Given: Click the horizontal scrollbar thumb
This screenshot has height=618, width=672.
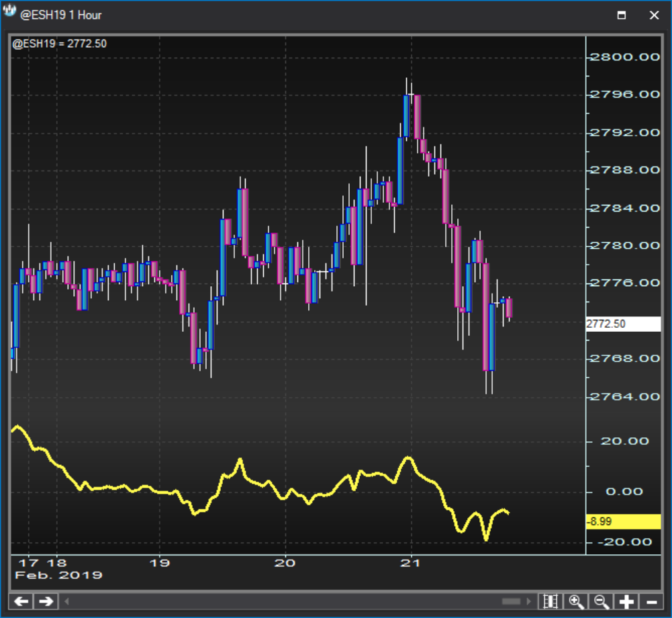Looking at the screenshot, I should [x=511, y=601].
